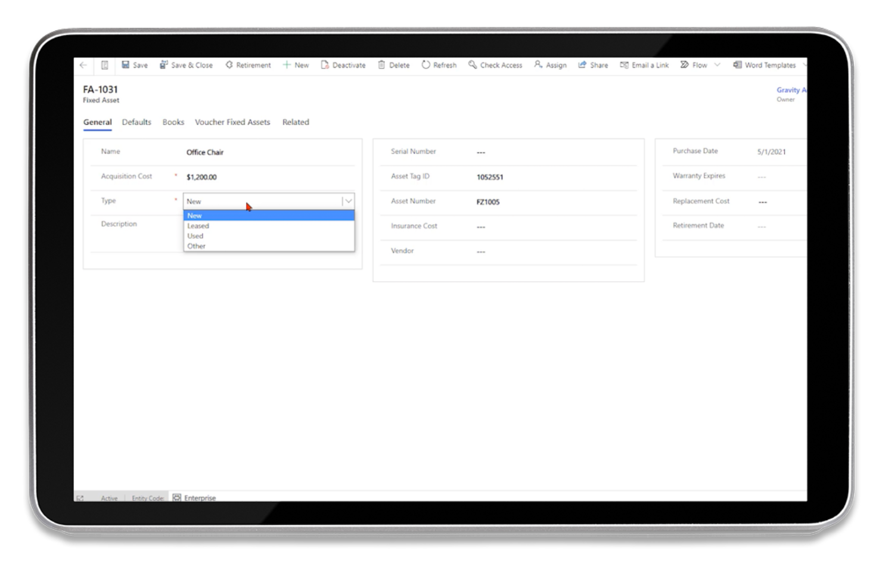Select Leased in the Type list
This screenshot has height=588, width=882.
[198, 226]
